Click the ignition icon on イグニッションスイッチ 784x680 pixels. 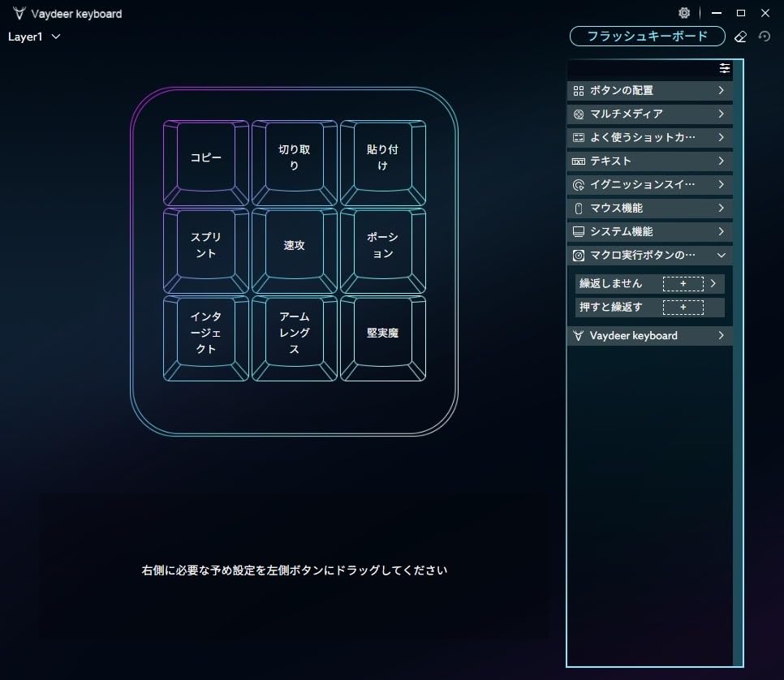click(x=579, y=185)
